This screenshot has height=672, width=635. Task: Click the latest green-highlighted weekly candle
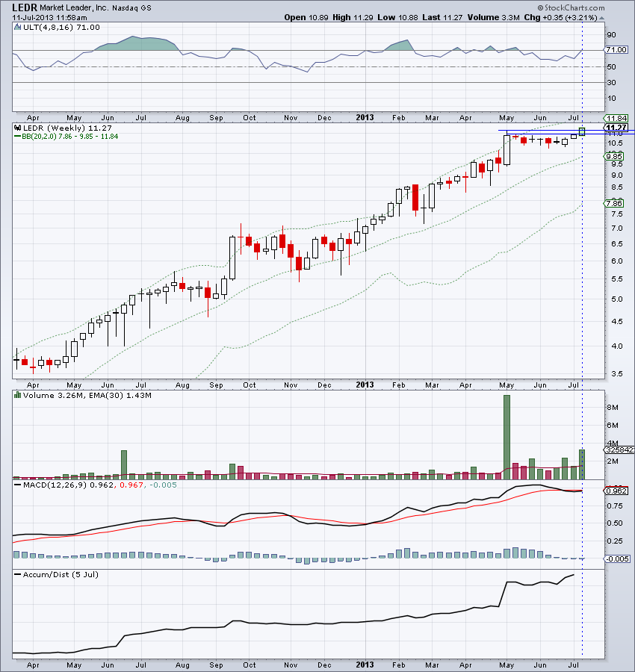pyautogui.click(x=582, y=131)
